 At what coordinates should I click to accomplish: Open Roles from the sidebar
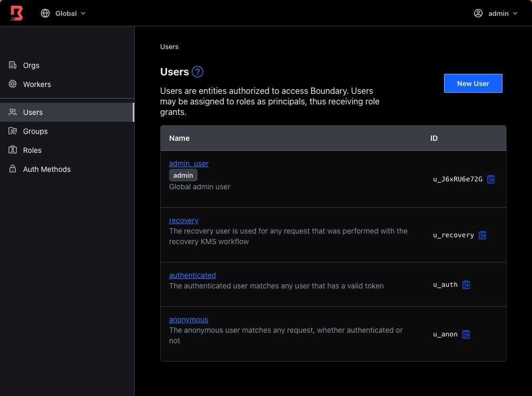[x=67, y=150]
